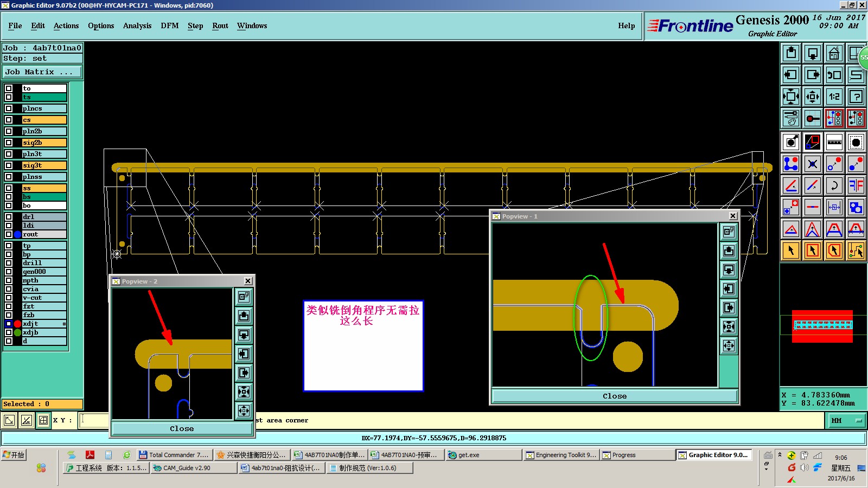
Task: Select the layer name ldi
Action: click(x=44, y=226)
